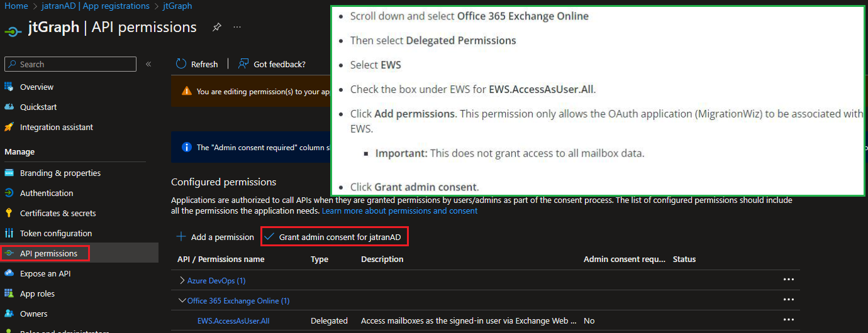Go to jatranAD | App registrations breadcrumb
868x333 pixels.
point(96,6)
